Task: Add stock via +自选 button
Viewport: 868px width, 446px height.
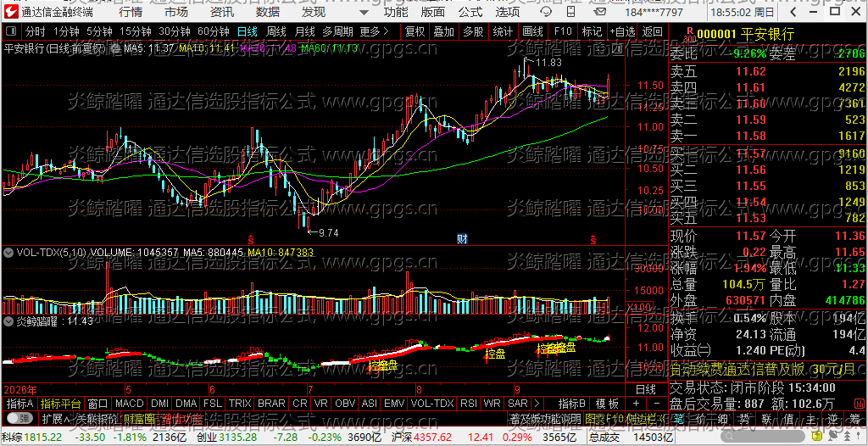Action: [623, 31]
